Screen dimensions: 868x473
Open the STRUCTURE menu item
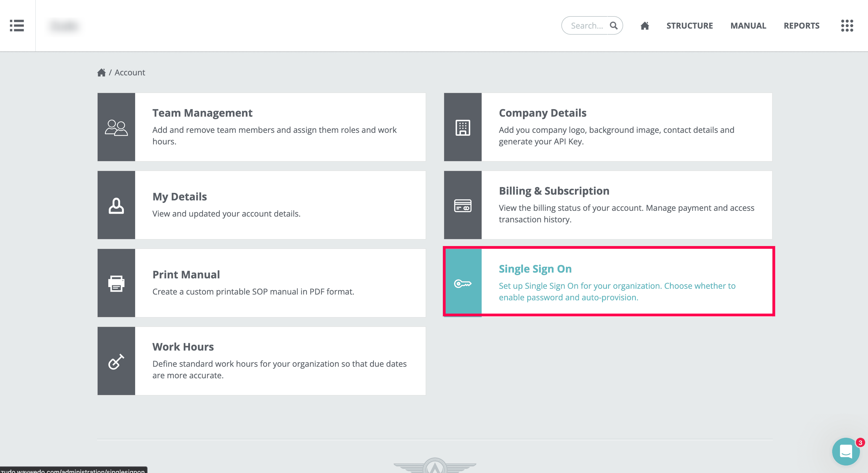click(x=690, y=26)
